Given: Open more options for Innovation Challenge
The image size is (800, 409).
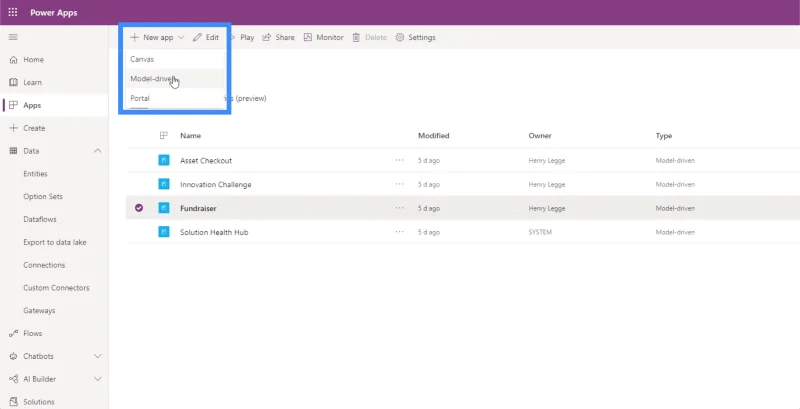Looking at the screenshot, I should pyautogui.click(x=399, y=184).
